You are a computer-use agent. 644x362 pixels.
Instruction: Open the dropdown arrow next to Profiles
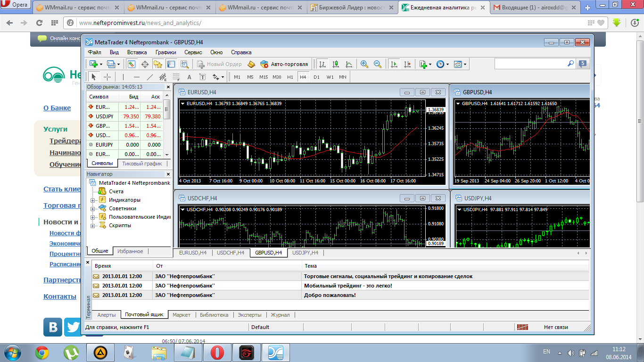tap(118, 64)
